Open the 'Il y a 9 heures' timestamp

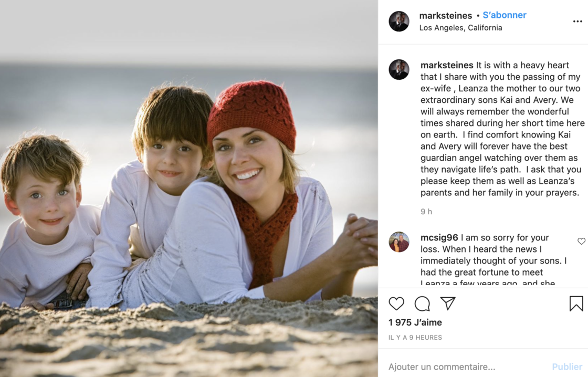tap(415, 337)
